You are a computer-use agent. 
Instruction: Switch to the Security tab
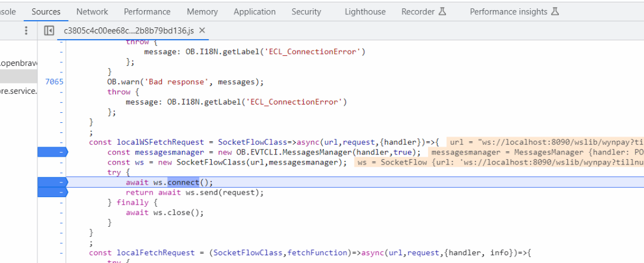[x=306, y=11]
